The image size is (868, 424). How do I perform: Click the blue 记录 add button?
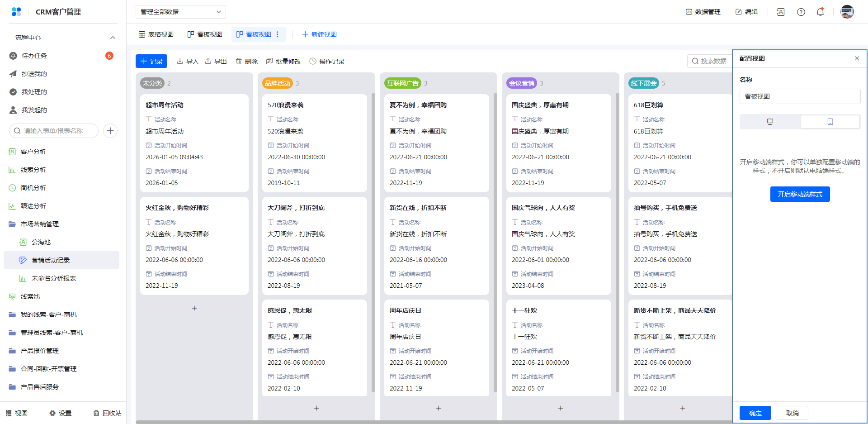coord(151,61)
